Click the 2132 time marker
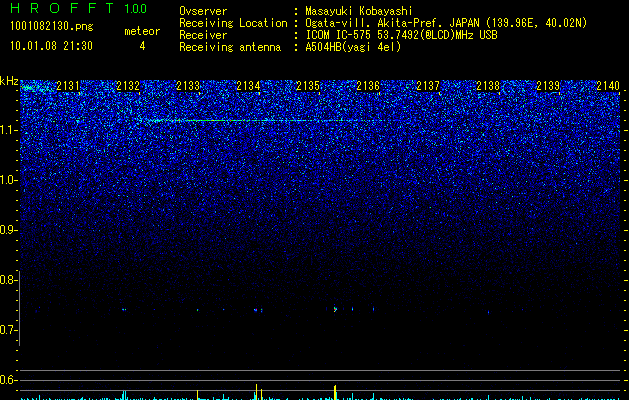This screenshot has height=400, width=629. coord(128,86)
